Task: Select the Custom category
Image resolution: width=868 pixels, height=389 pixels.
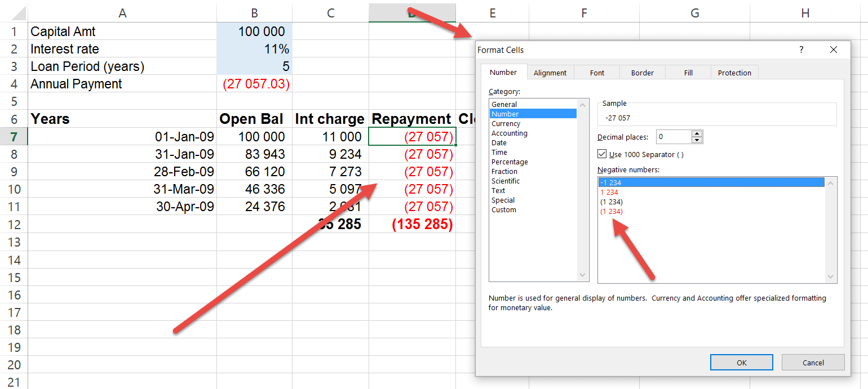Action: (533, 209)
